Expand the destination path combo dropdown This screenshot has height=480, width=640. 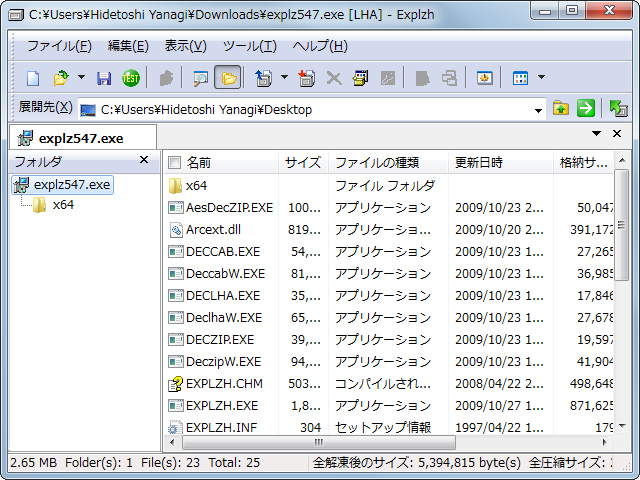click(x=538, y=110)
